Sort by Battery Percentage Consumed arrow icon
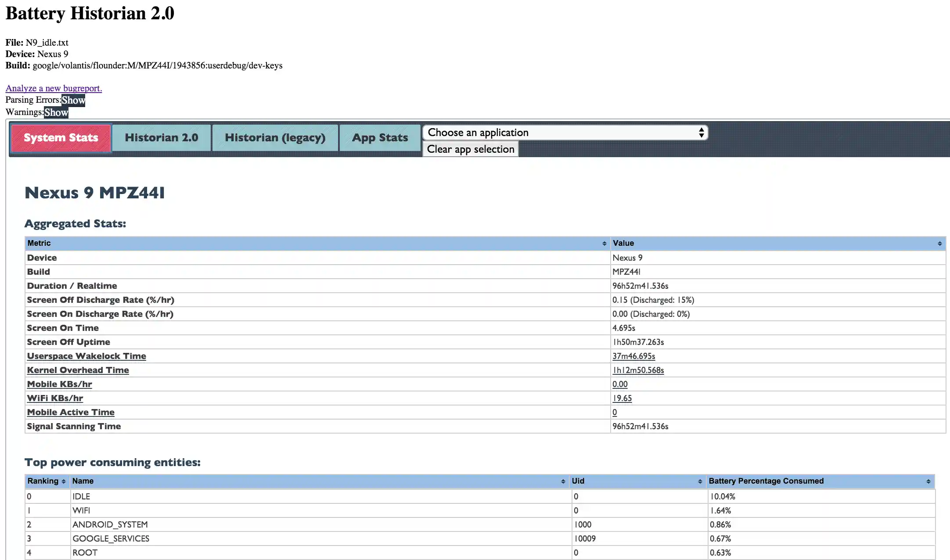Screen dimensions: 950x560 pos(928,481)
